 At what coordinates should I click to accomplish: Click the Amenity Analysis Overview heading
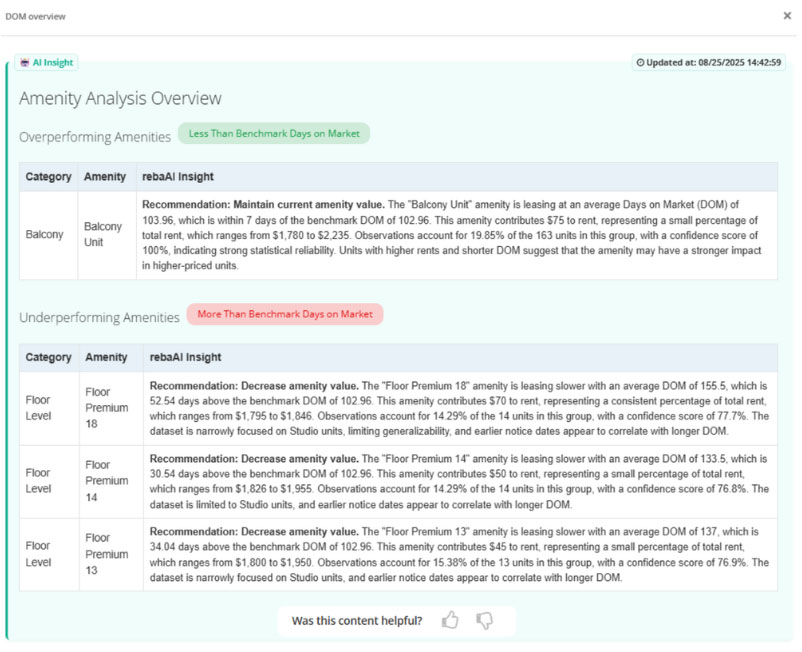[x=120, y=98]
